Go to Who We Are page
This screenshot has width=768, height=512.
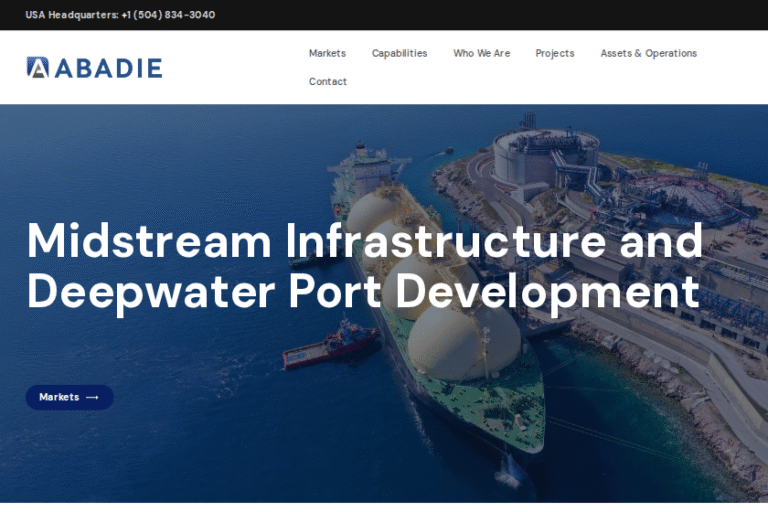(481, 53)
